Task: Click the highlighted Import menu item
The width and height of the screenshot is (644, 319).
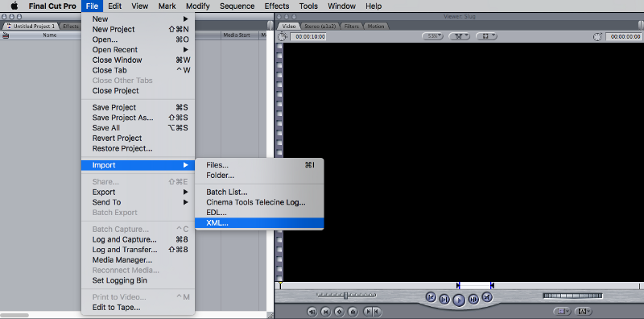Action: click(x=138, y=165)
